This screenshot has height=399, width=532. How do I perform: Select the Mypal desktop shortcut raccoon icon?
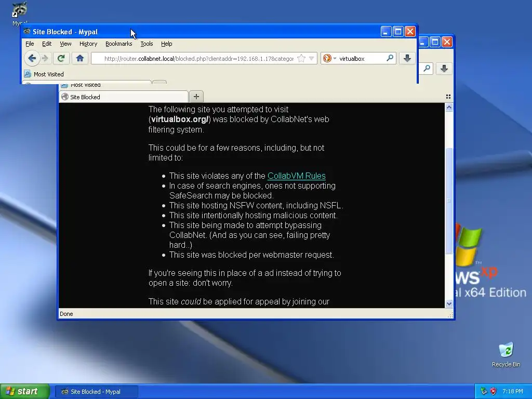[19, 9]
